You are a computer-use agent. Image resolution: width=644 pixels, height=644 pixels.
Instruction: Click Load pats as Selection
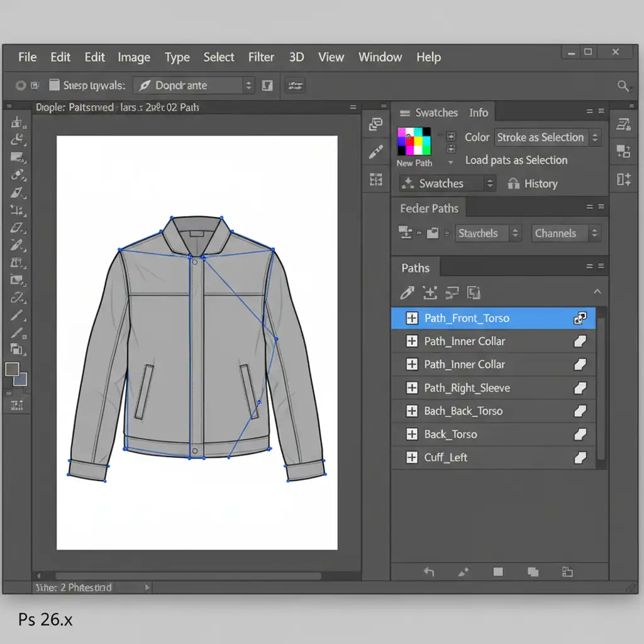(x=516, y=160)
